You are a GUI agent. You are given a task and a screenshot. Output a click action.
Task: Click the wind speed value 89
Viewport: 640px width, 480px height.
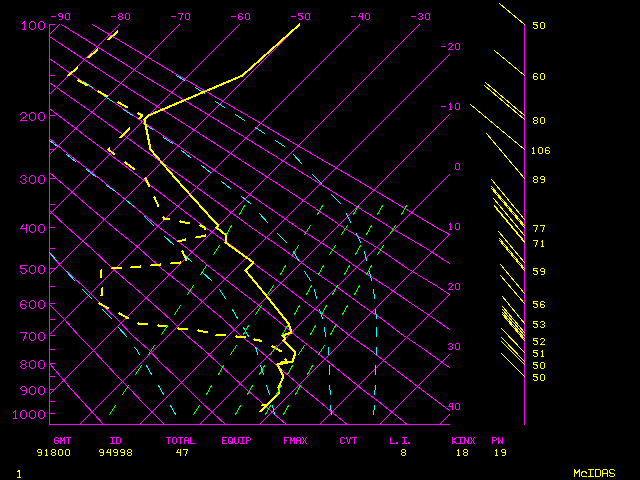pyautogui.click(x=539, y=180)
